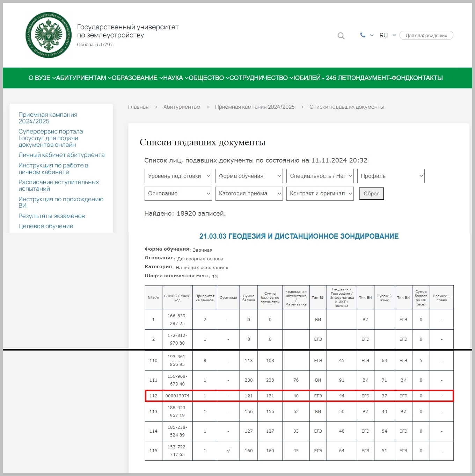Screen dimensions: 475x476
Task: Click row number '110' cell
Action: (153, 361)
